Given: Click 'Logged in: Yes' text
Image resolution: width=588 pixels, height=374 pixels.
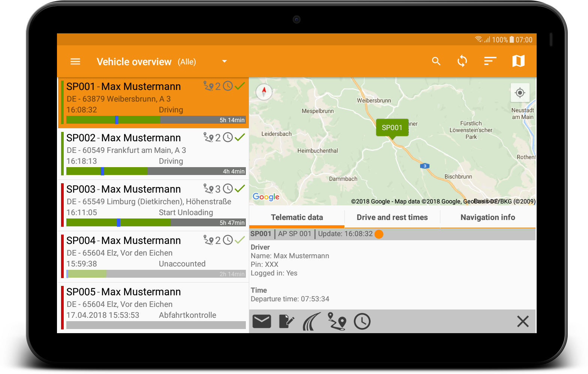Looking at the screenshot, I should (274, 273).
